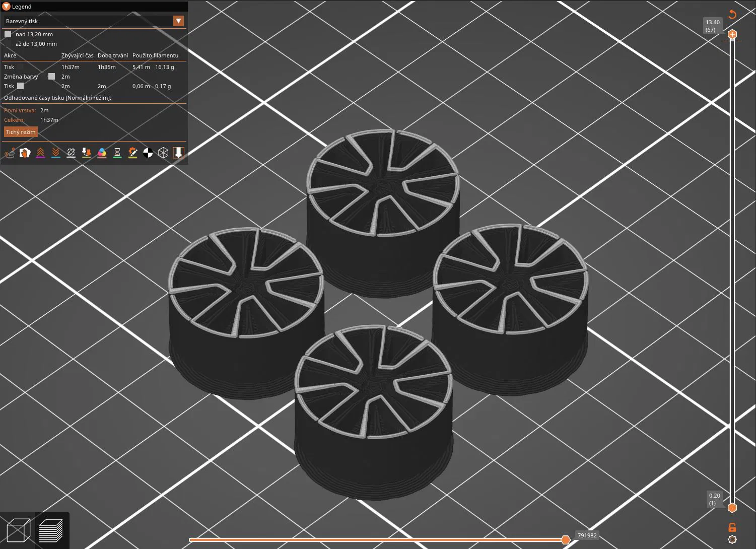Click the dark swatch beside až do 13,00 mm
Image resolution: width=756 pixels, height=549 pixels.
(x=8, y=44)
